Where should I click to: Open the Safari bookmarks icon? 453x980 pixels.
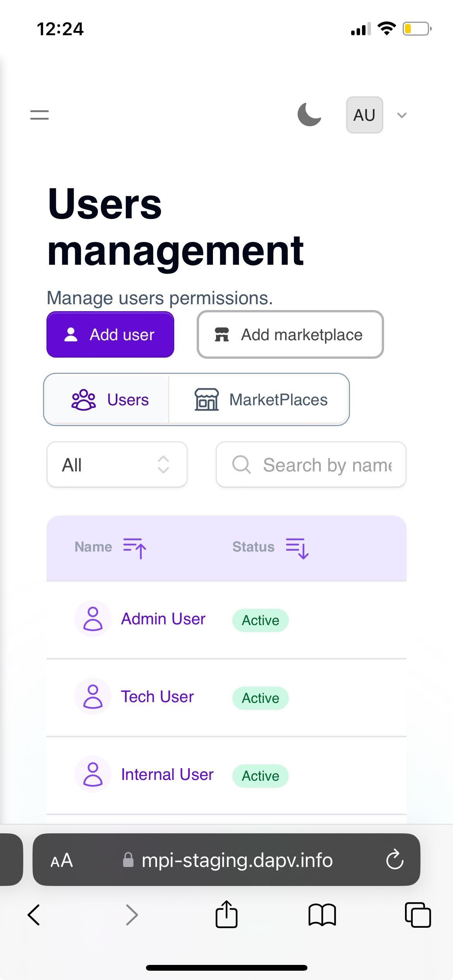(322, 915)
